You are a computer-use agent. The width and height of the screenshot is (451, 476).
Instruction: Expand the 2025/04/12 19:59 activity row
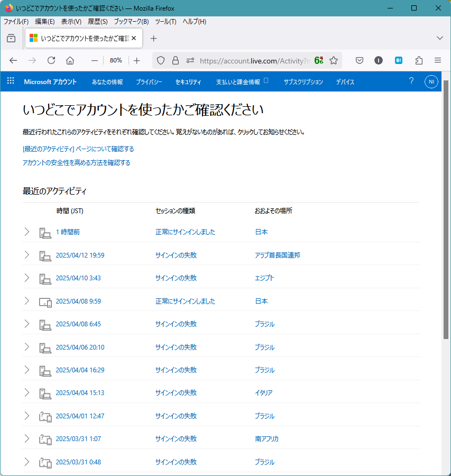(27, 255)
